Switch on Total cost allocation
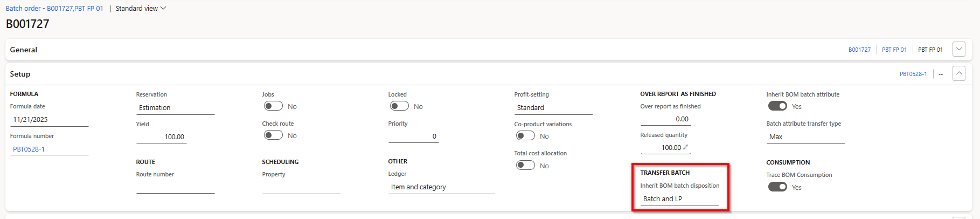 pyautogui.click(x=525, y=165)
